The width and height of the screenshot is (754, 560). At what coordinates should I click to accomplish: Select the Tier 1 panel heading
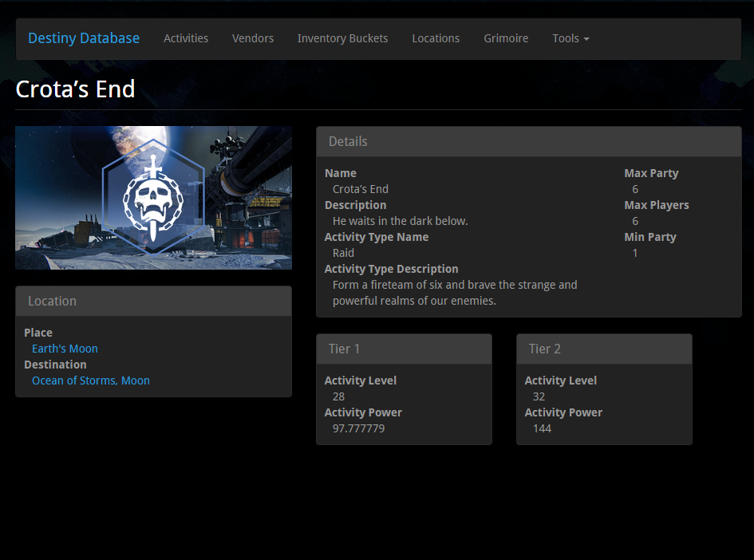pyautogui.click(x=404, y=349)
